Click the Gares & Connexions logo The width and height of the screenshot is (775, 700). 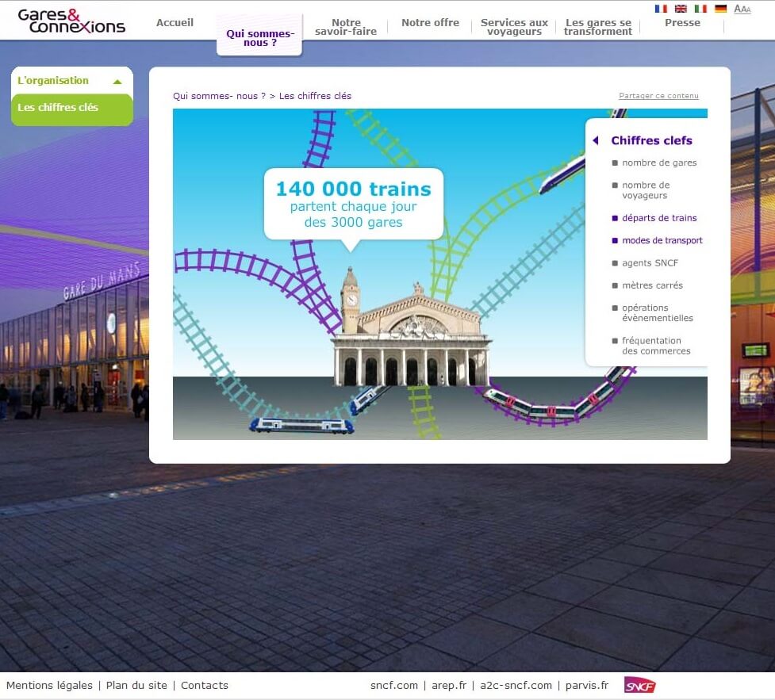(x=71, y=21)
